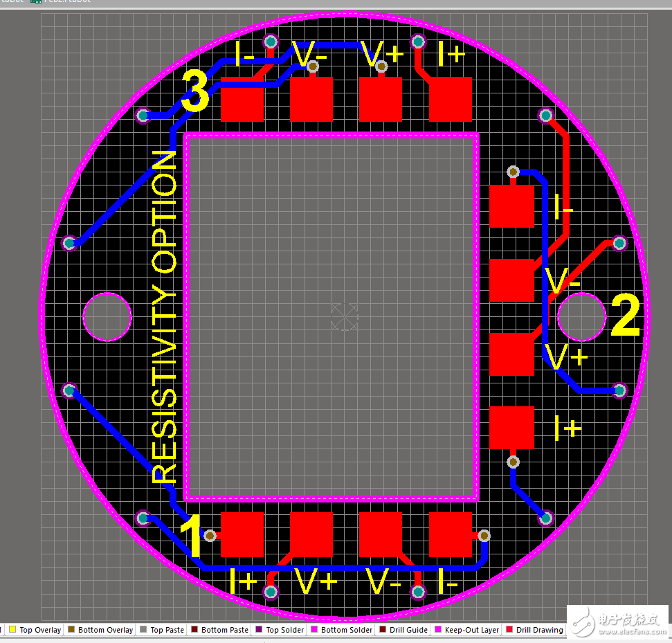This screenshot has height=643, width=672.
Task: Switch to the Bottom Overlay layer tab
Action: coord(101,630)
